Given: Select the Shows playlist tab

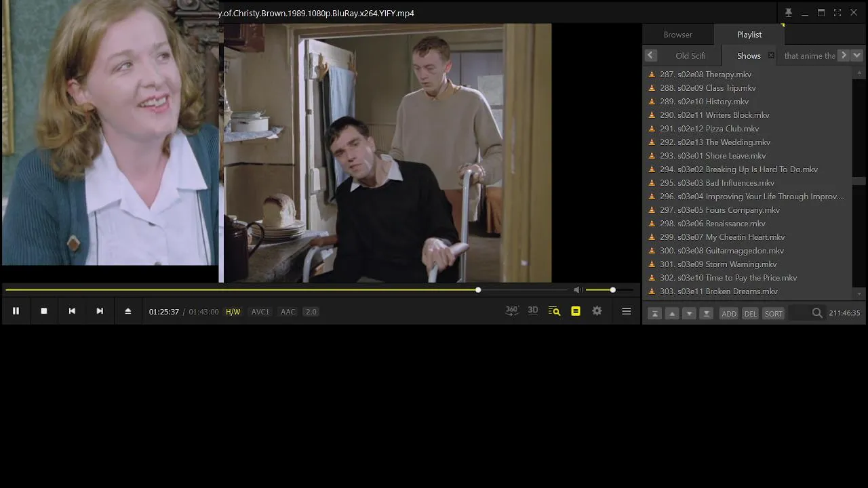Looking at the screenshot, I should (749, 56).
